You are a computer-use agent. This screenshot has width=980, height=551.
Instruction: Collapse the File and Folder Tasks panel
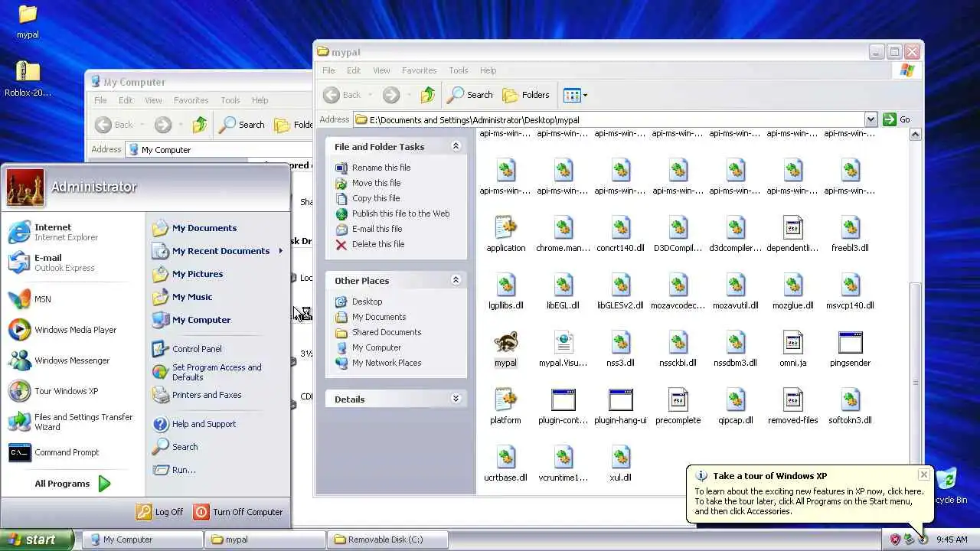pos(456,146)
